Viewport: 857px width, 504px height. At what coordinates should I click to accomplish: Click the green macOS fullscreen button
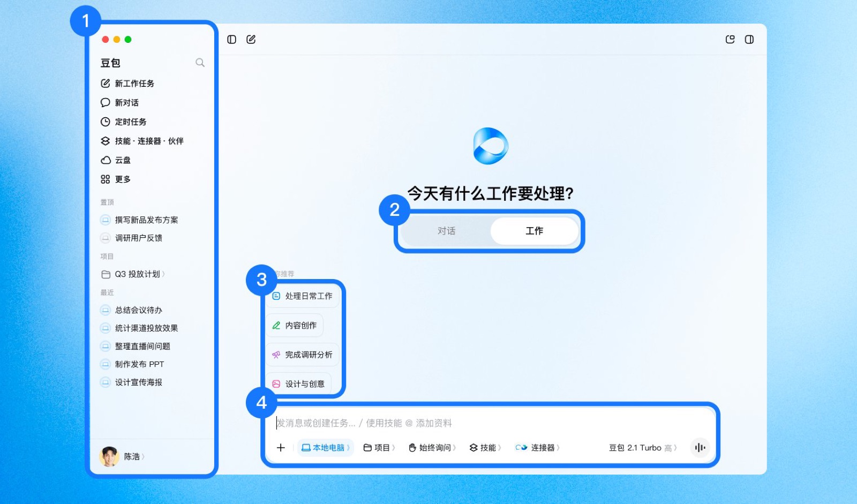tap(128, 40)
